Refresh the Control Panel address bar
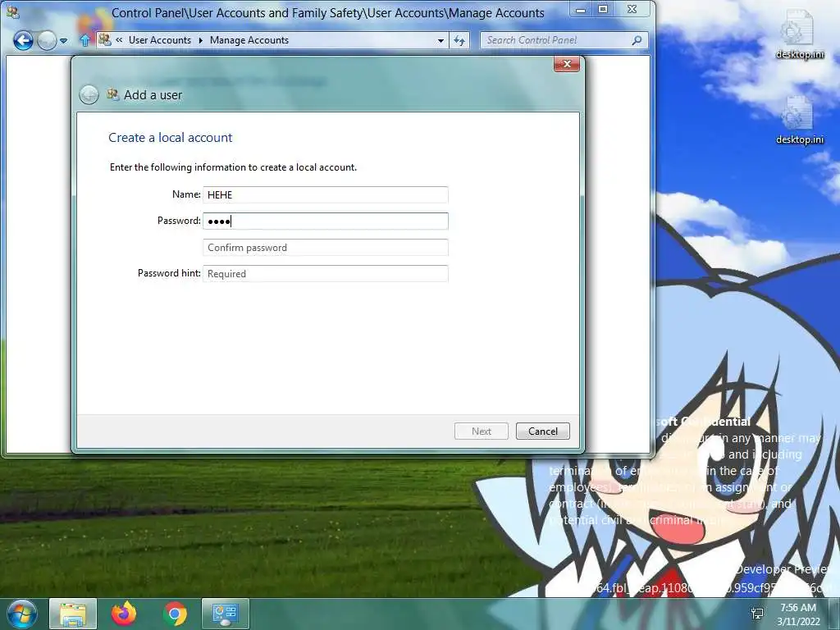 (459, 40)
